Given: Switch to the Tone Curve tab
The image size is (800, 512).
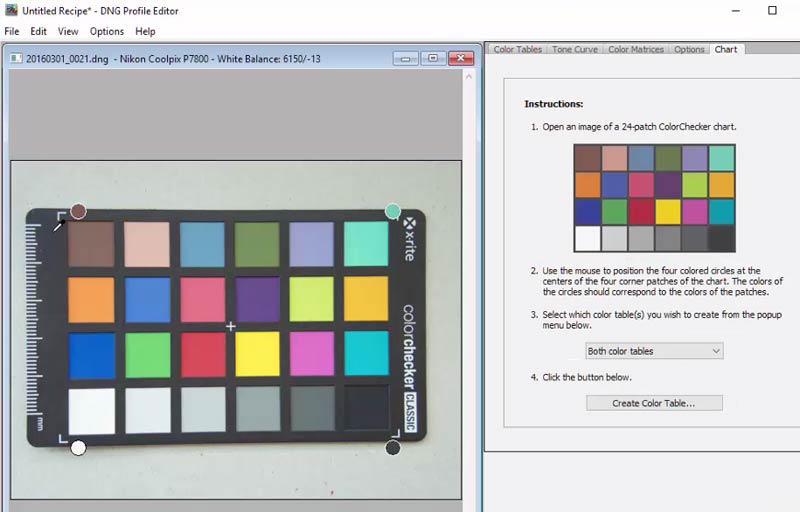Looking at the screenshot, I should tap(574, 49).
